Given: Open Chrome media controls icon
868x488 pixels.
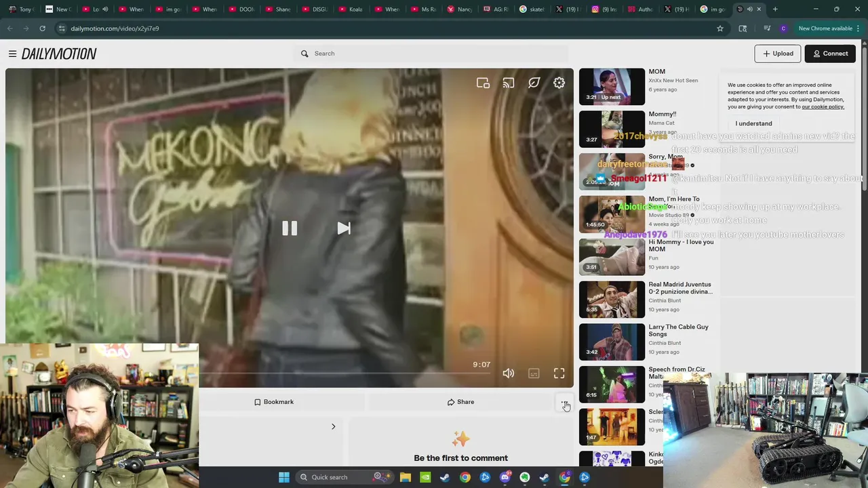Looking at the screenshot, I should tap(767, 28).
